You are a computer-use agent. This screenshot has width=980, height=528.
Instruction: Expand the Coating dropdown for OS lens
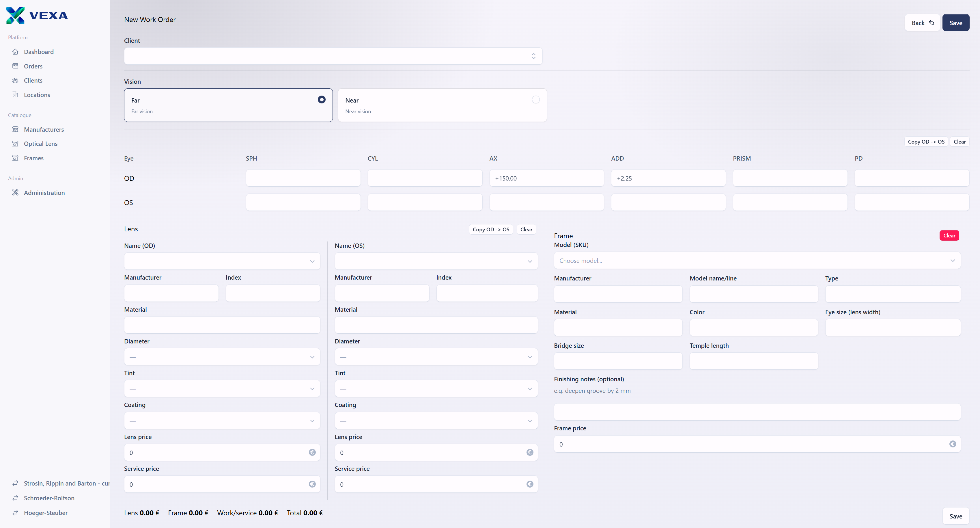pos(436,421)
